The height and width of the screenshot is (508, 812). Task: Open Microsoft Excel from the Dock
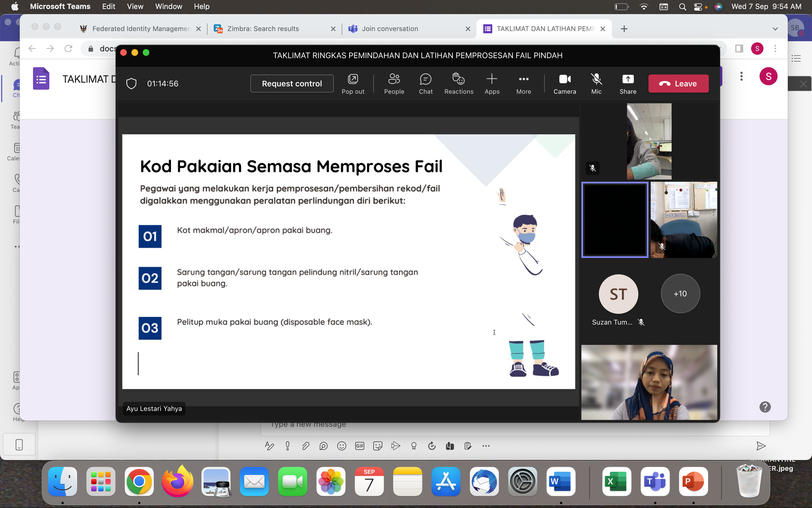pos(617,481)
